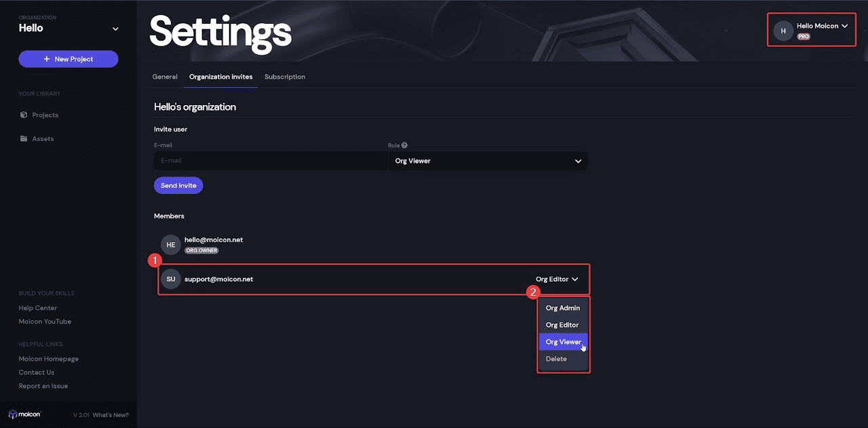Open the Org Editor role dropdown
The image size is (868, 428).
coord(557,279)
